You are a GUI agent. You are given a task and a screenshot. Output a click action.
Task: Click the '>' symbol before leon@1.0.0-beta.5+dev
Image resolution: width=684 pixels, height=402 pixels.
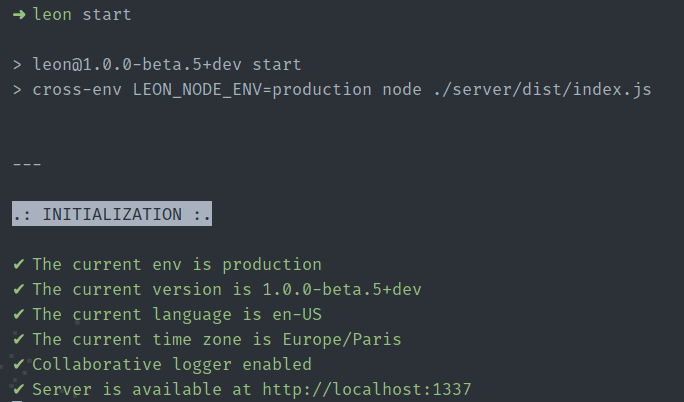click(17, 65)
